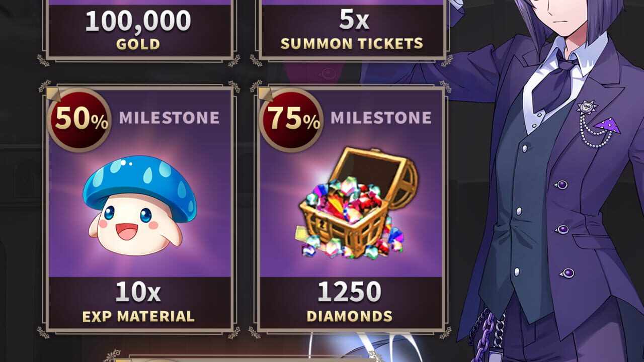Open the 100,000 Gold reward card
The height and width of the screenshot is (362, 644).
(x=140, y=29)
